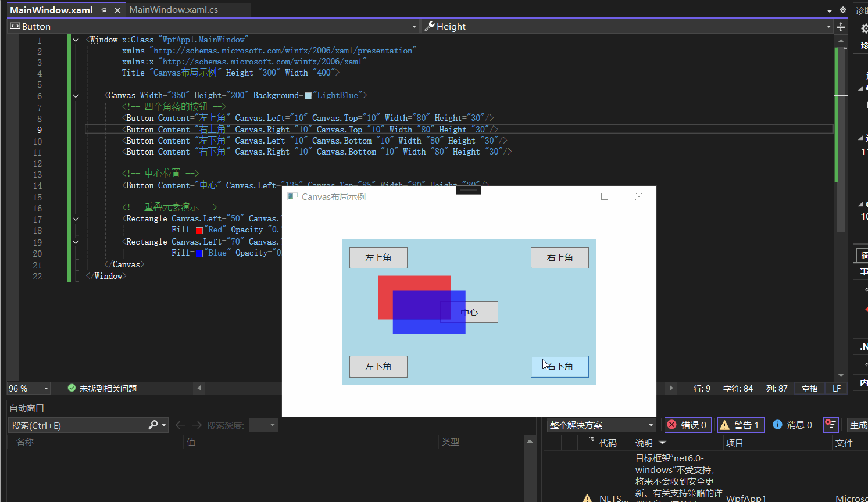Close the MainWindow.xaml tab
The image size is (868, 502).
click(x=117, y=10)
